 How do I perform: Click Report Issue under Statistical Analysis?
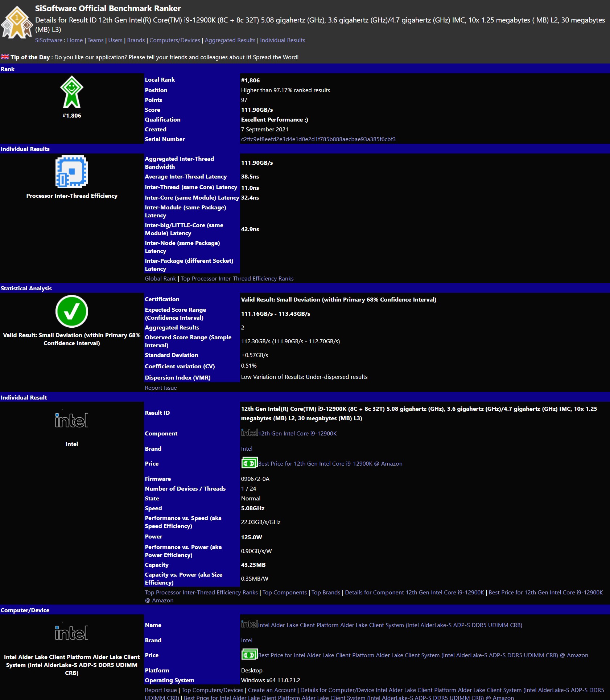click(x=161, y=388)
